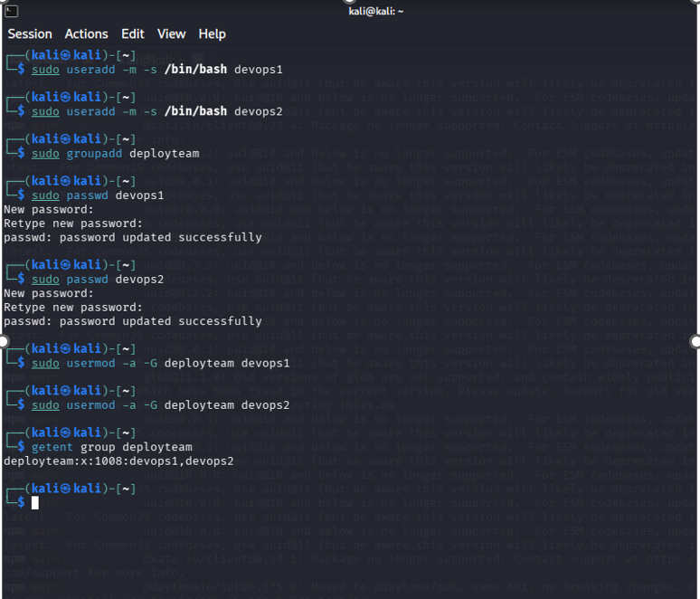This screenshot has width=700, height=599.
Task: Click the 'sudo passwd devops2' command line
Action: point(98,280)
